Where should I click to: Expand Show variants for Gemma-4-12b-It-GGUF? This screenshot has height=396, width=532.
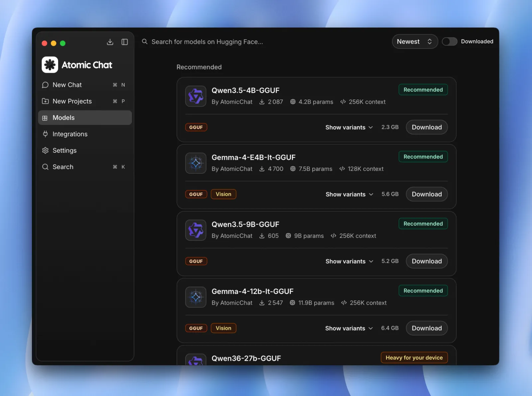349,328
